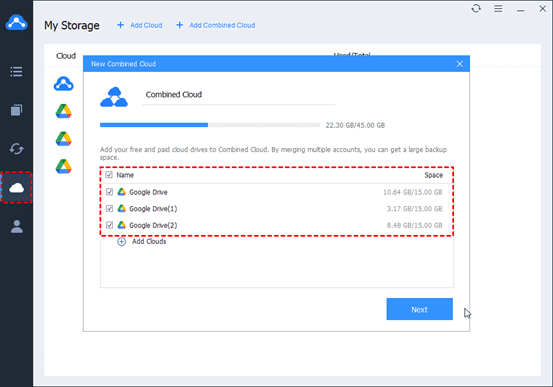This screenshot has width=553, height=387.
Task: Open the sync sidebar icon
Action: pos(16,149)
